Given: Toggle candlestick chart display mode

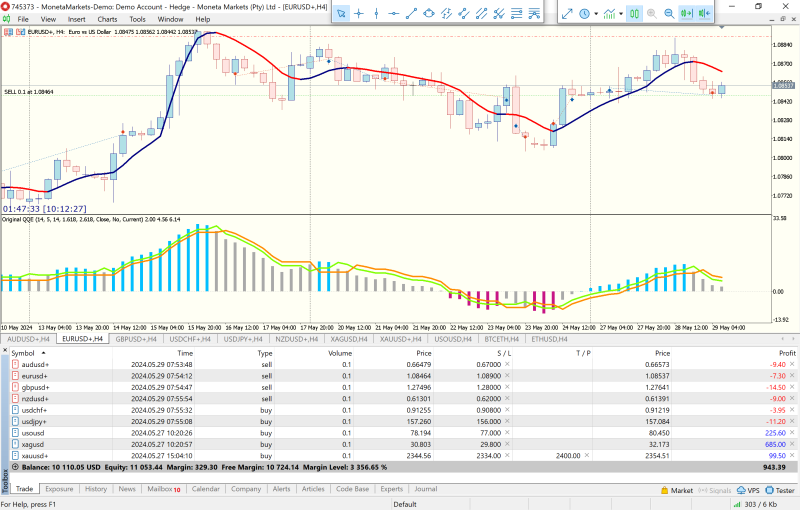Looking at the screenshot, I should [x=634, y=13].
